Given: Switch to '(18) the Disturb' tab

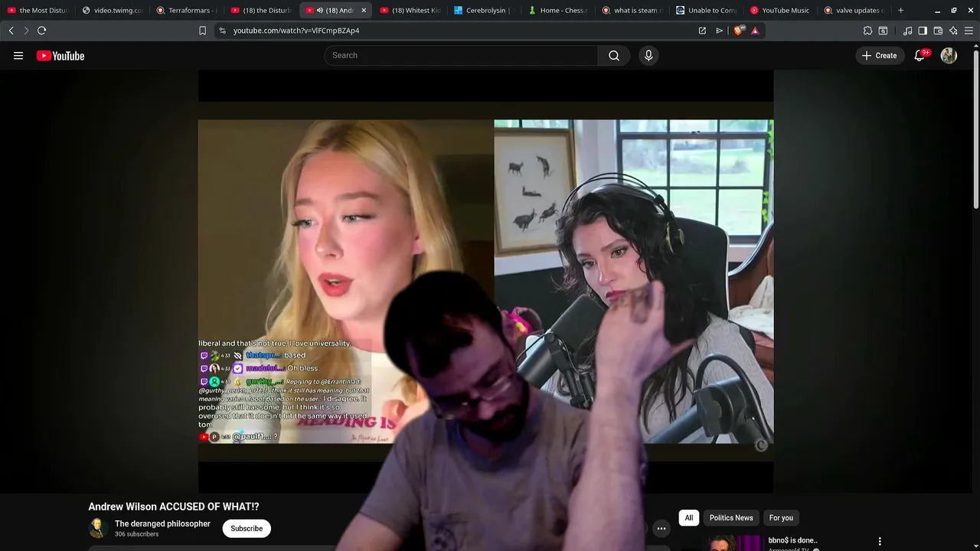Looking at the screenshot, I should point(261,11).
